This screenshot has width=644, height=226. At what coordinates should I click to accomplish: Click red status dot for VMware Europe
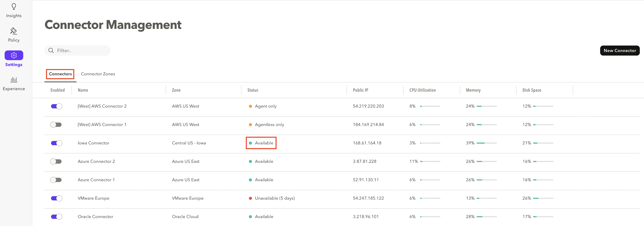250,198
